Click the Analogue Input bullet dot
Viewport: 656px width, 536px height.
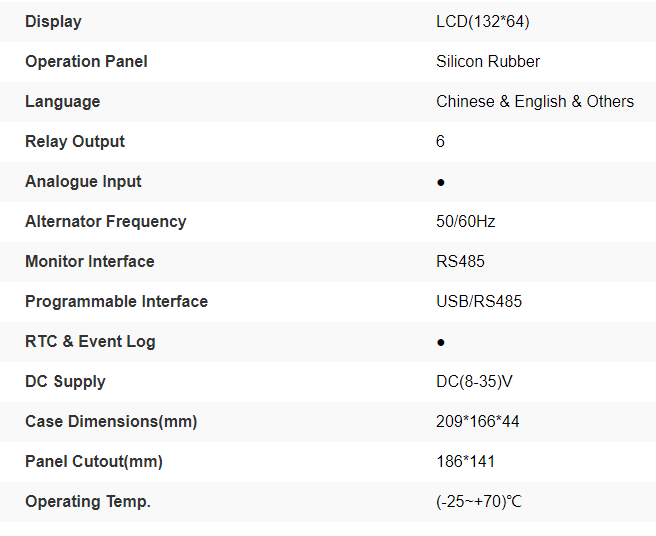(441, 182)
